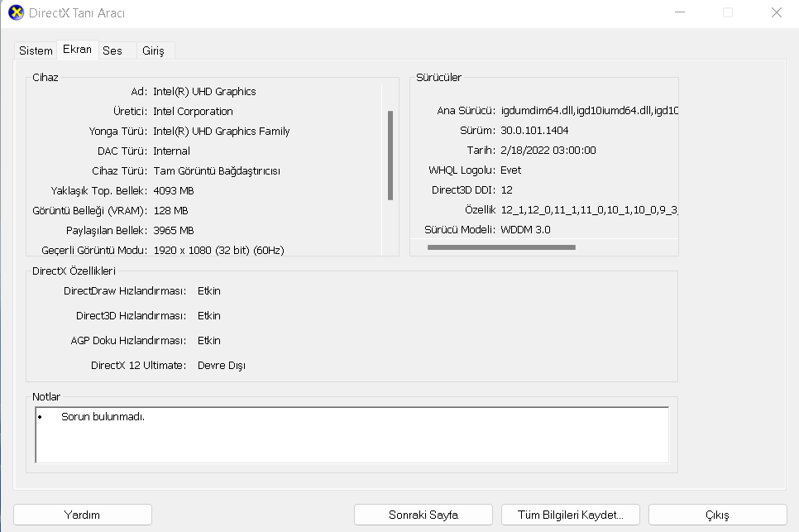799x532 pixels.
Task: Click DirectX 12 Ultimate Devre Dışı value
Action: [x=221, y=366]
